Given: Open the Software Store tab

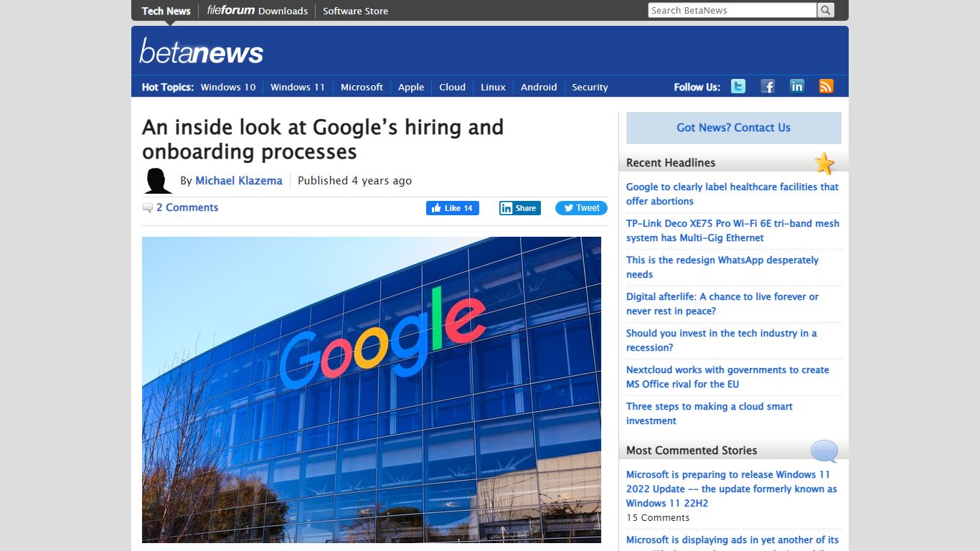Looking at the screenshot, I should 356,11.
